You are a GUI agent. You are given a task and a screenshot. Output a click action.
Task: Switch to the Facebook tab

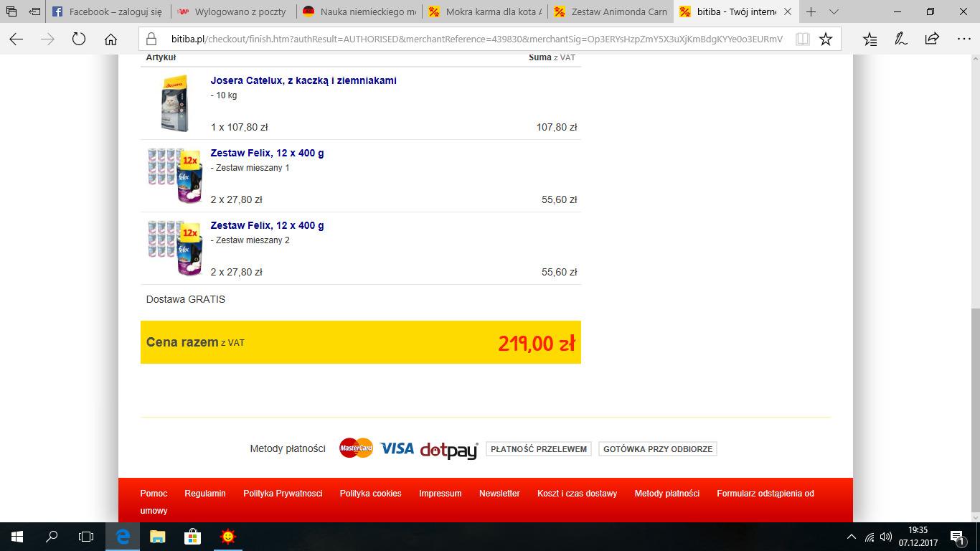(x=107, y=11)
